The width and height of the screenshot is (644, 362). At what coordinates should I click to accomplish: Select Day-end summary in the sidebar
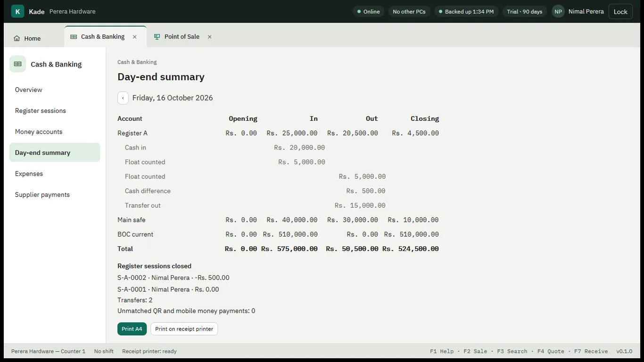(x=55, y=153)
